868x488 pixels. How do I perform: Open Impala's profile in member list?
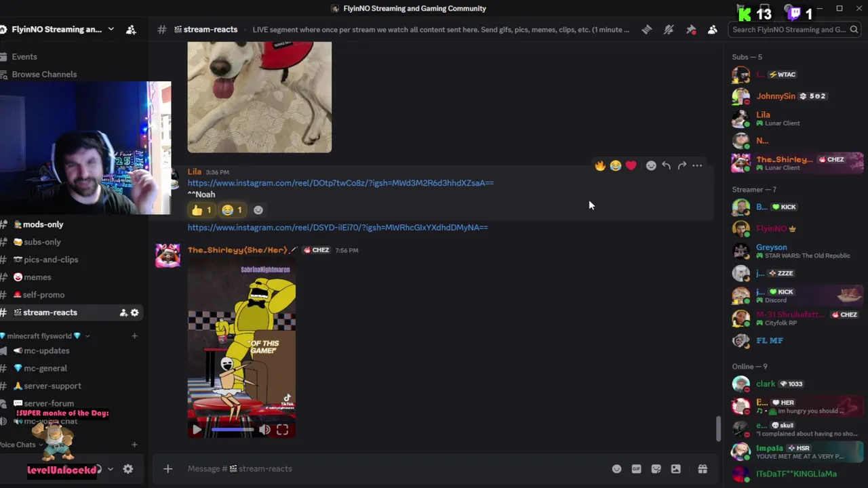[796, 451]
